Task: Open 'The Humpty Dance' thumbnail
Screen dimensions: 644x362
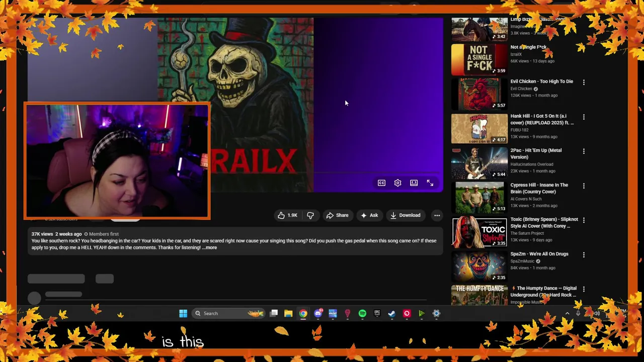Action: coord(479,295)
